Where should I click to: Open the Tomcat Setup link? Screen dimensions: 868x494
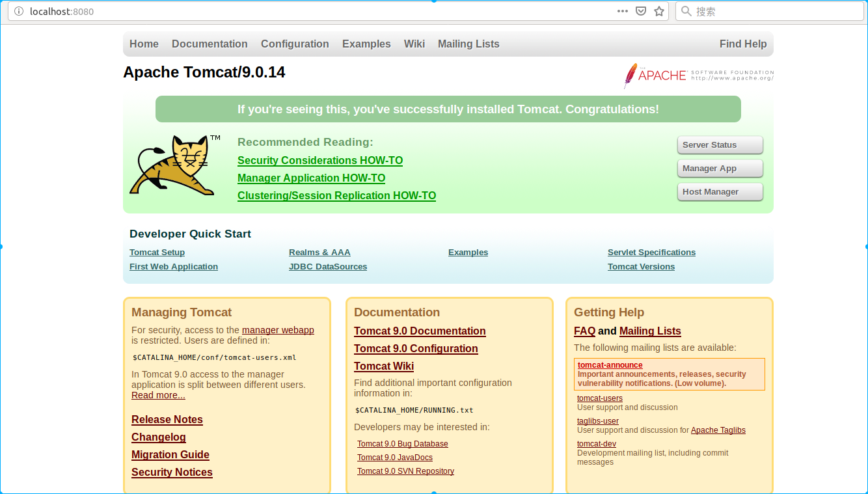pos(157,252)
